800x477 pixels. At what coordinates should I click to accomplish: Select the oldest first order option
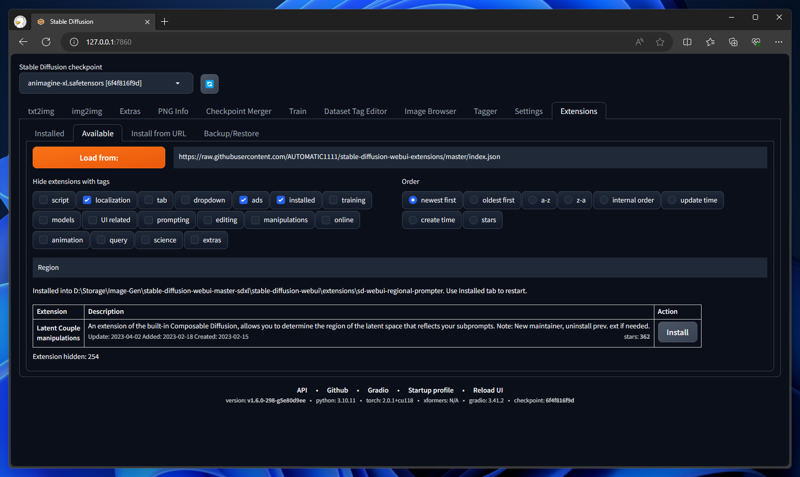474,200
